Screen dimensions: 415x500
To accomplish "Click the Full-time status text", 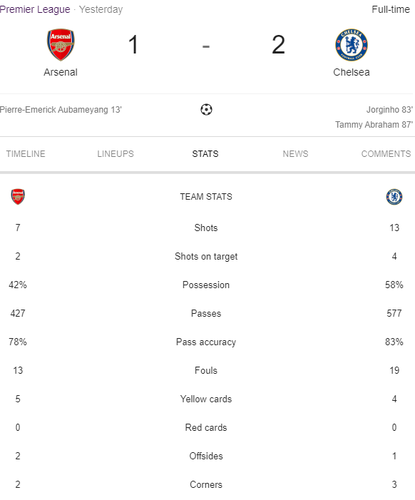I will tap(391, 9).
